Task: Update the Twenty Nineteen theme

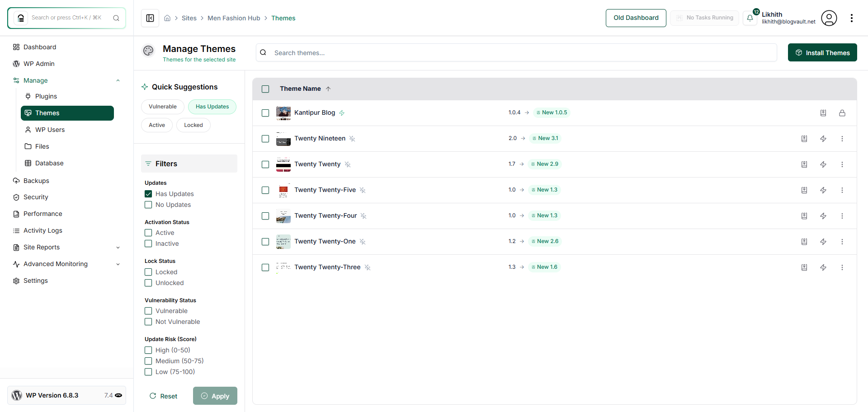Action: pyautogui.click(x=804, y=139)
